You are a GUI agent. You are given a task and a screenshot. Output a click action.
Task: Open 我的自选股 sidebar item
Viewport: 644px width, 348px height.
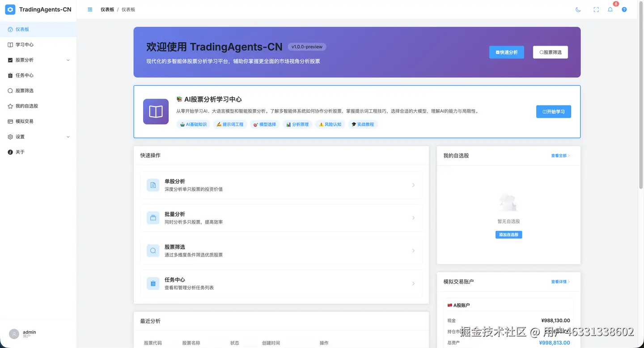pos(38,106)
